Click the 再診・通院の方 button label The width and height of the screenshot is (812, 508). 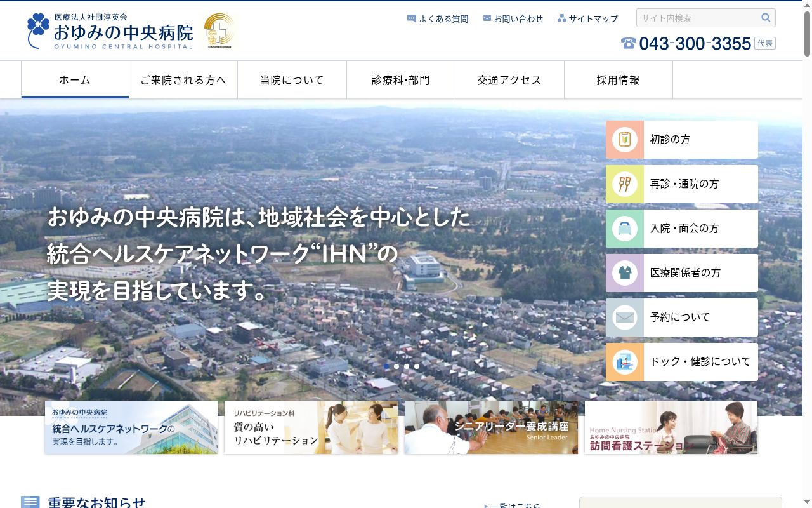click(684, 184)
